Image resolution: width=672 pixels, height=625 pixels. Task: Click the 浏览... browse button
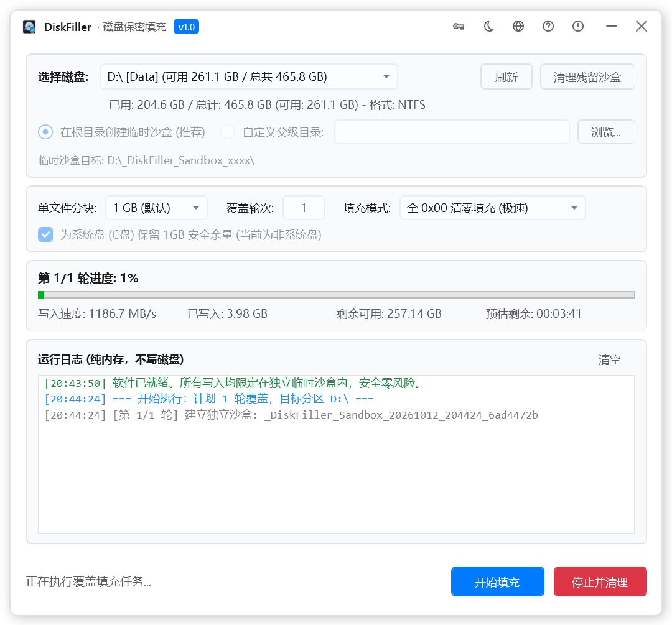[x=606, y=132]
